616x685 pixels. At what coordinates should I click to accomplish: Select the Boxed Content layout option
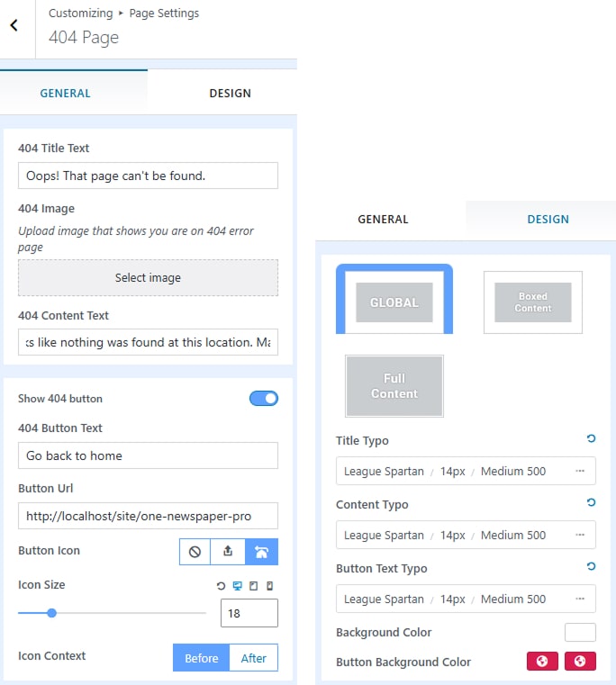tap(532, 302)
